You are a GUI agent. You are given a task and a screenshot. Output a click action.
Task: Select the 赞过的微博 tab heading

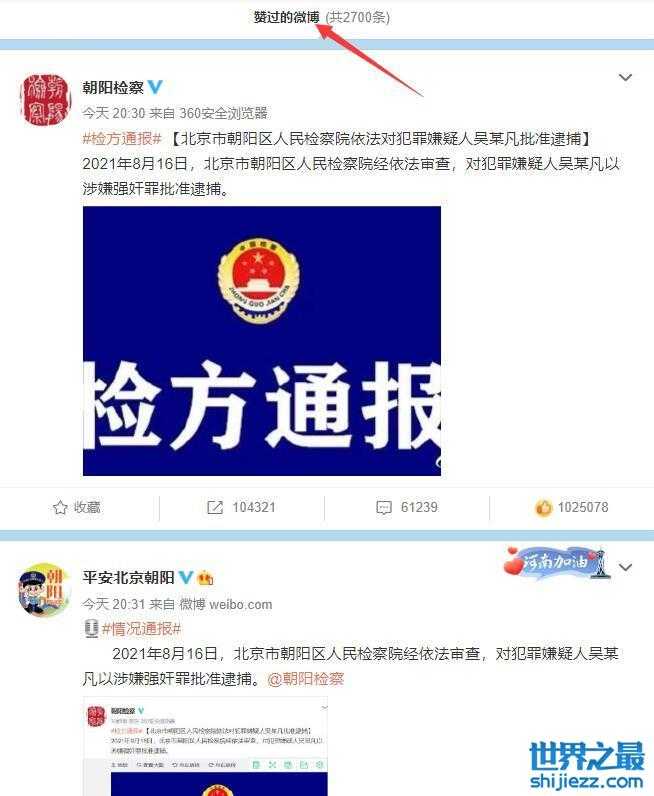point(286,17)
